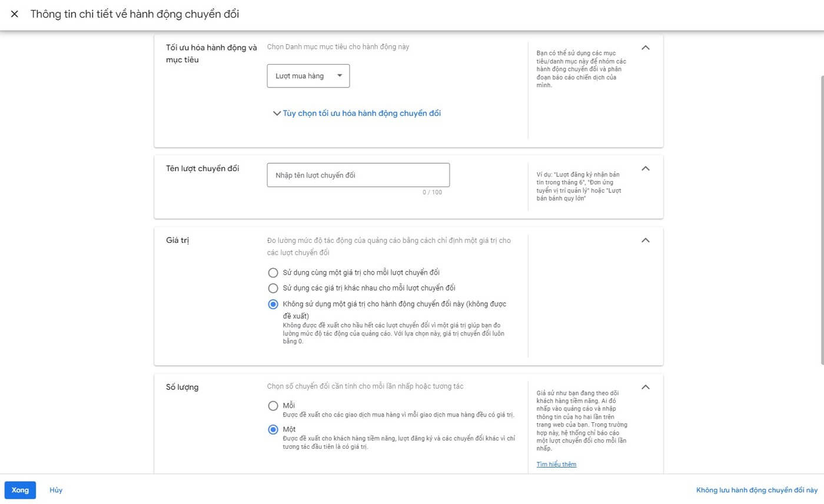Screen dimensions: 824x504
Task: Open the "Lượt mua hàng" category dropdown
Action: 308,75
